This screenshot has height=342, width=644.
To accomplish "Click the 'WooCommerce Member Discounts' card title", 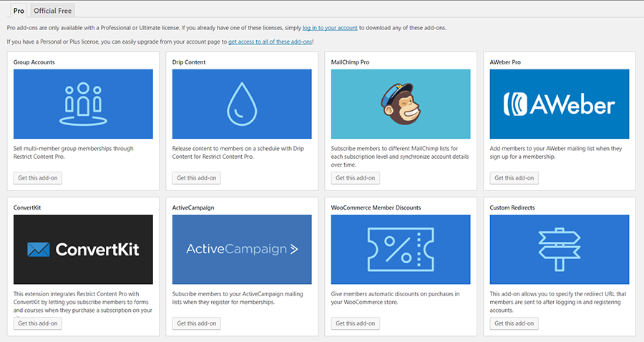I will click(376, 207).
